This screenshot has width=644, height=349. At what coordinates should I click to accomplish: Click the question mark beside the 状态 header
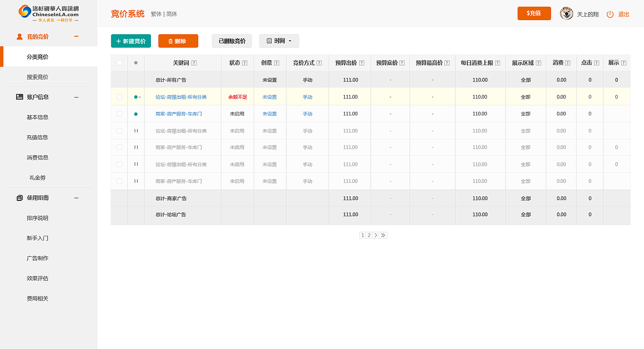coord(245,62)
